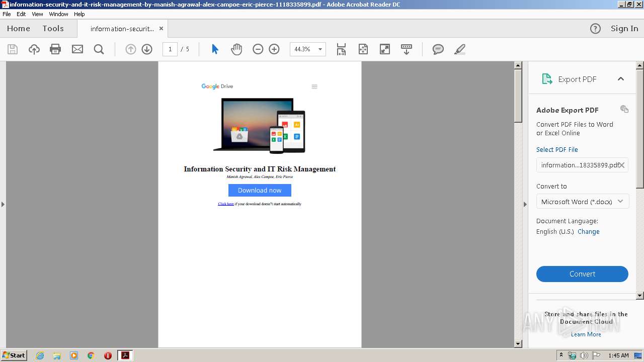Open the View menu
Viewport: 644px width, 362px height.
pos(37,14)
